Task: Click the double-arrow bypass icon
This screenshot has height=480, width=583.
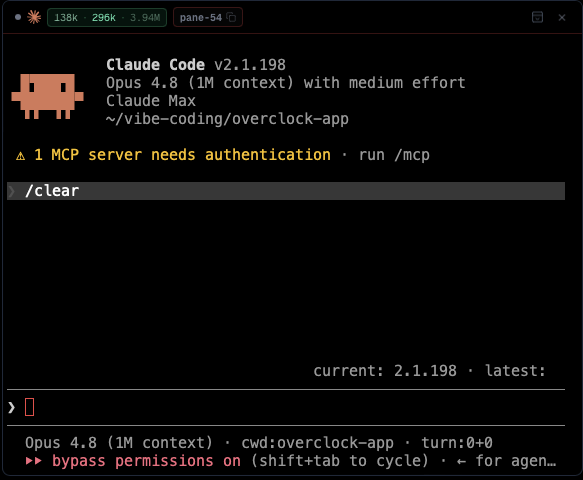Action: (x=33, y=461)
